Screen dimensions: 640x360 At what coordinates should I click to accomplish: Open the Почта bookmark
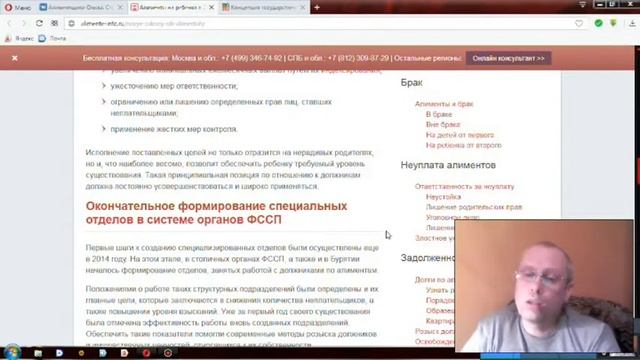[52, 38]
